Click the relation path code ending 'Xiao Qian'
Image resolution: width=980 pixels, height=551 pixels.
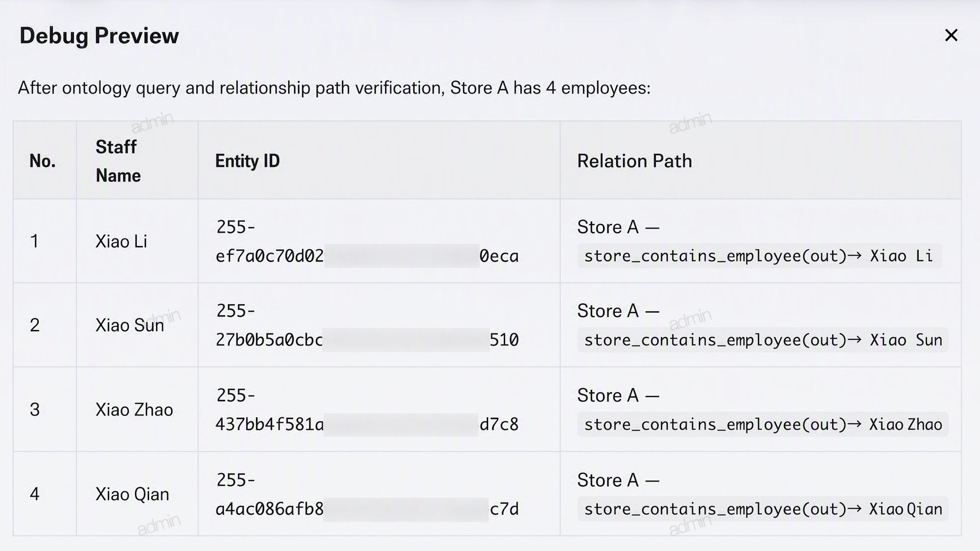point(763,509)
